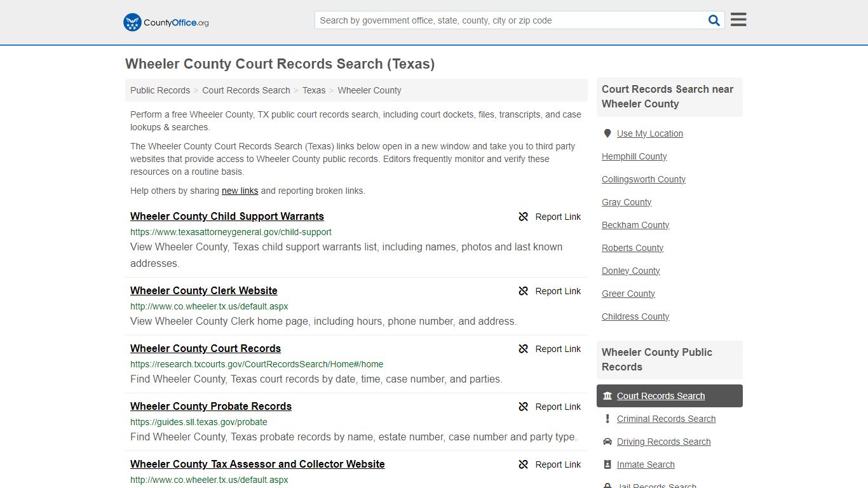
Task: Open Collingsworth County court records
Action: (x=644, y=179)
